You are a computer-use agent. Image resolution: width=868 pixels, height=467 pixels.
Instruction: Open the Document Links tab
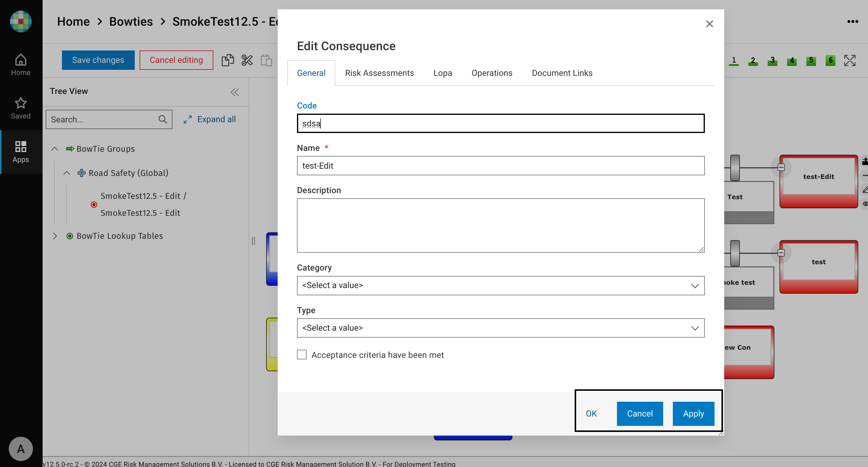(x=562, y=73)
